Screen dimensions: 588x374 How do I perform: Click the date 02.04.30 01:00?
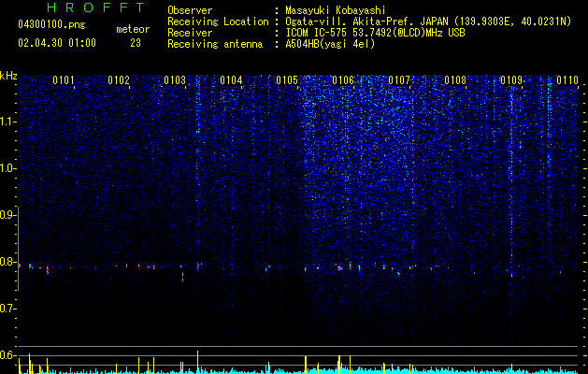point(57,43)
